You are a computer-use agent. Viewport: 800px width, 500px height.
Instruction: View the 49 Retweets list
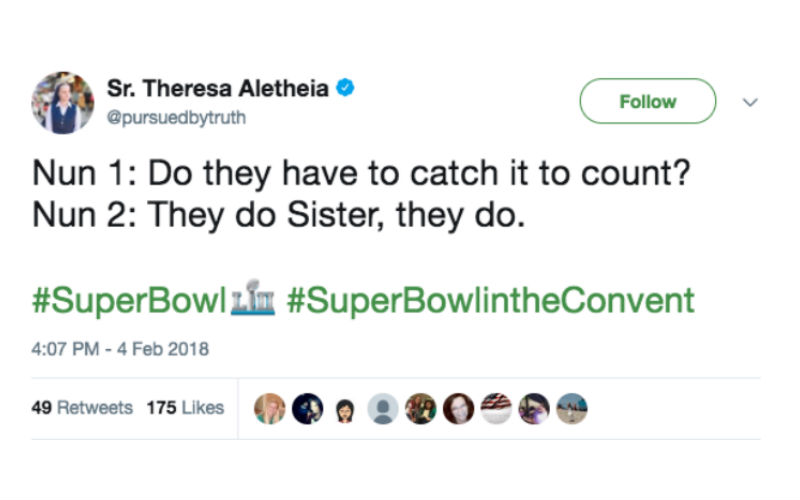pos(82,408)
